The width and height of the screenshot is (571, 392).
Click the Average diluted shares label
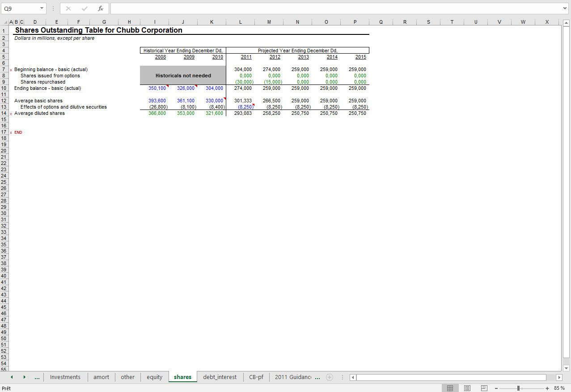coord(39,113)
